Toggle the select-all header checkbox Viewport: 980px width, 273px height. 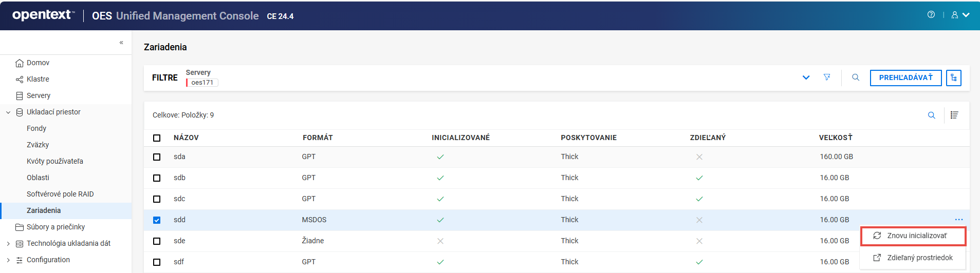157,138
